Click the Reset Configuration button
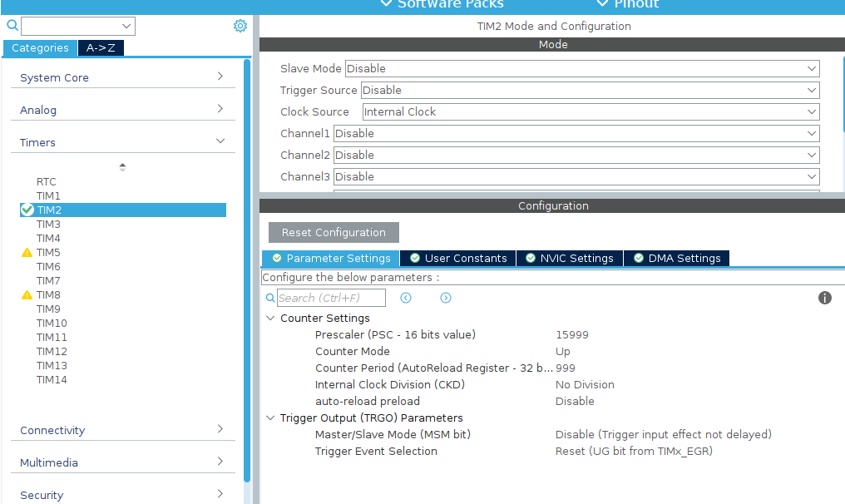The width and height of the screenshot is (845, 504). pyautogui.click(x=334, y=233)
